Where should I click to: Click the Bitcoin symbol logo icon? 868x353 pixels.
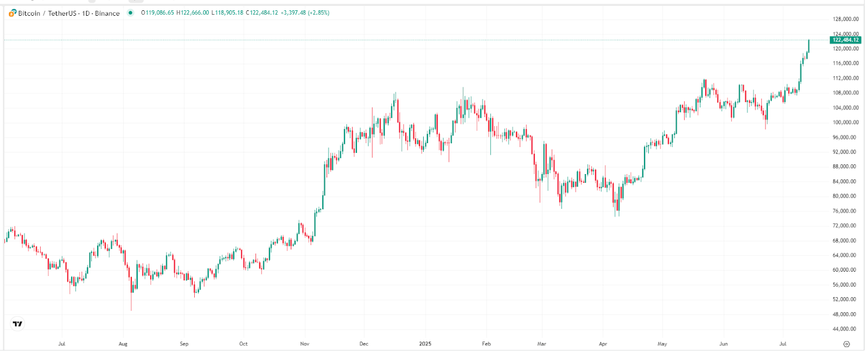coord(12,13)
